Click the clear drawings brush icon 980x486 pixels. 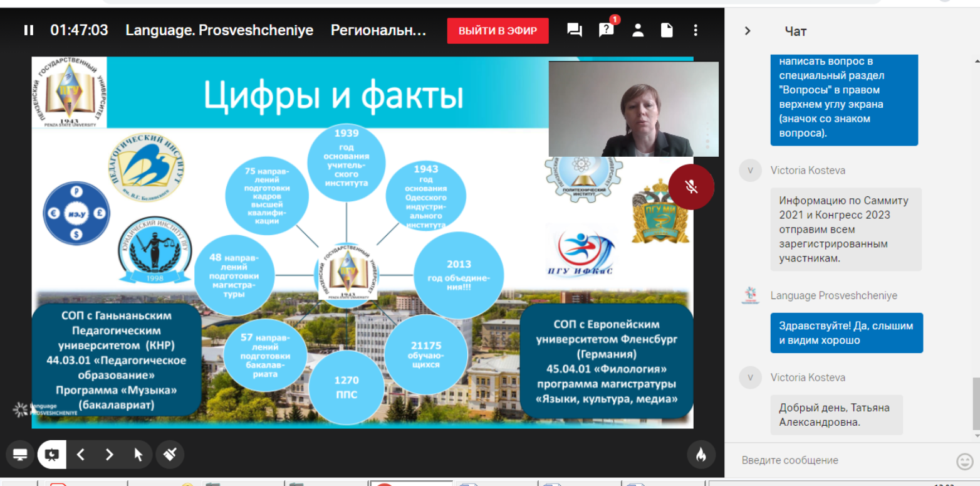pos(169,455)
